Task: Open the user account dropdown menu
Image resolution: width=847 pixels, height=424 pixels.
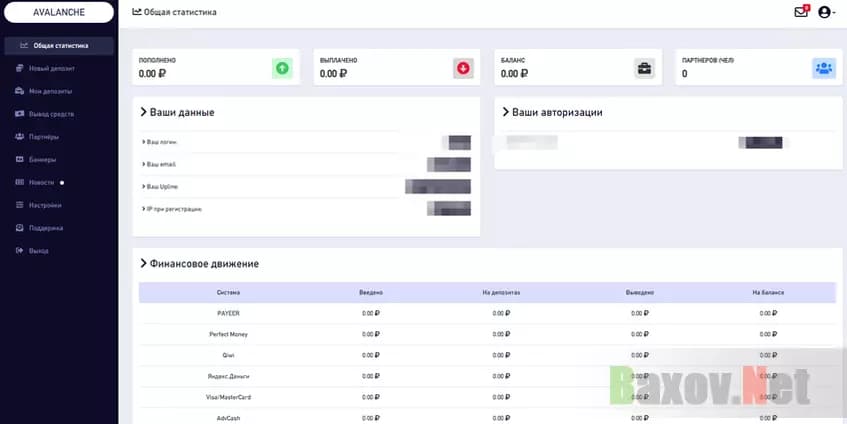Action: 826,12
